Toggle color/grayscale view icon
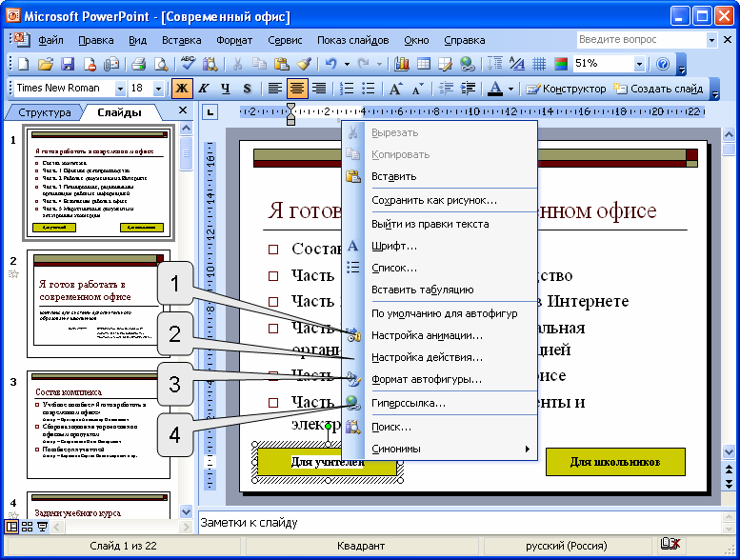Screen dimensions: 740x560 (561, 64)
